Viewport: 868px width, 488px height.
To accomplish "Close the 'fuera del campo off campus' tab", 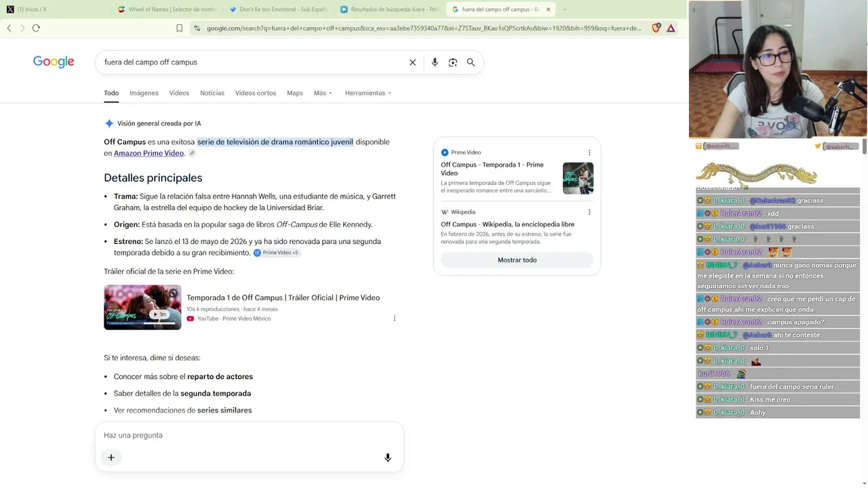I will point(548,9).
